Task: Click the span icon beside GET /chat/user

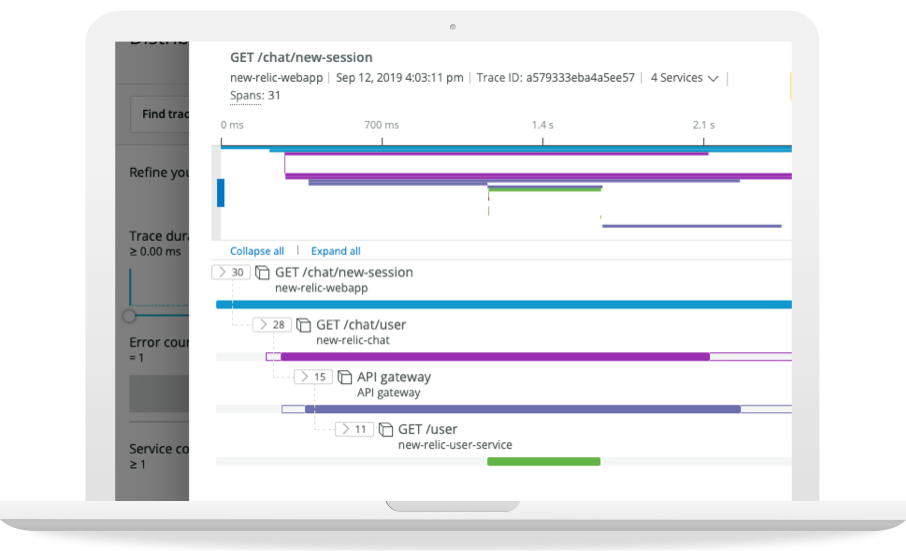Action: (x=303, y=325)
